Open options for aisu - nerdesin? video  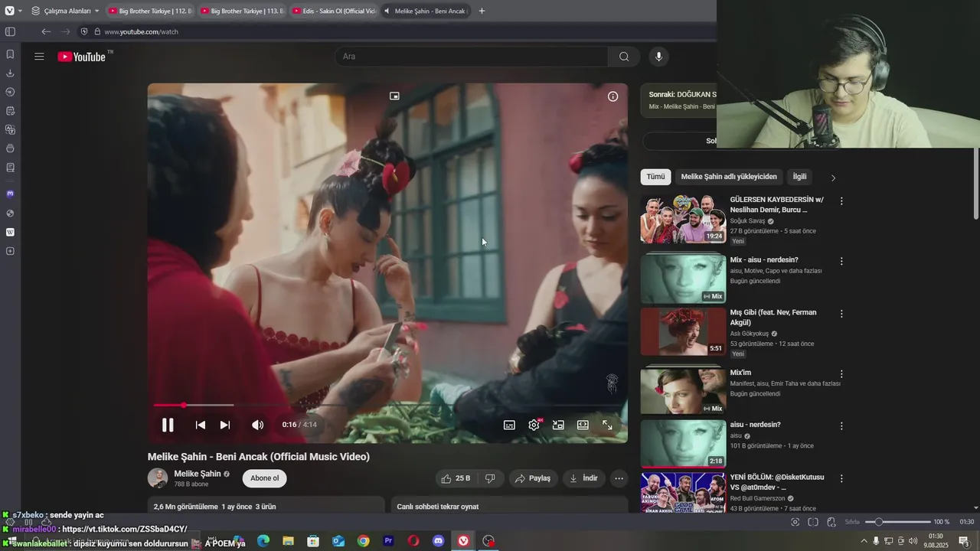click(x=841, y=426)
